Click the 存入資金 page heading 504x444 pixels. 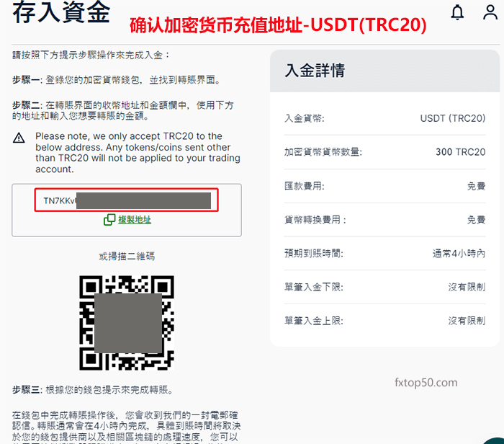(x=61, y=12)
